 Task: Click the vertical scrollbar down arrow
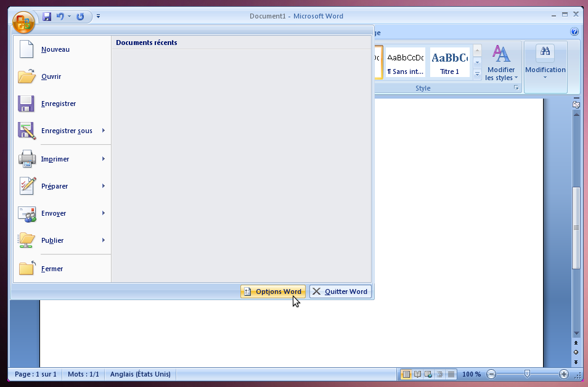tap(576, 333)
